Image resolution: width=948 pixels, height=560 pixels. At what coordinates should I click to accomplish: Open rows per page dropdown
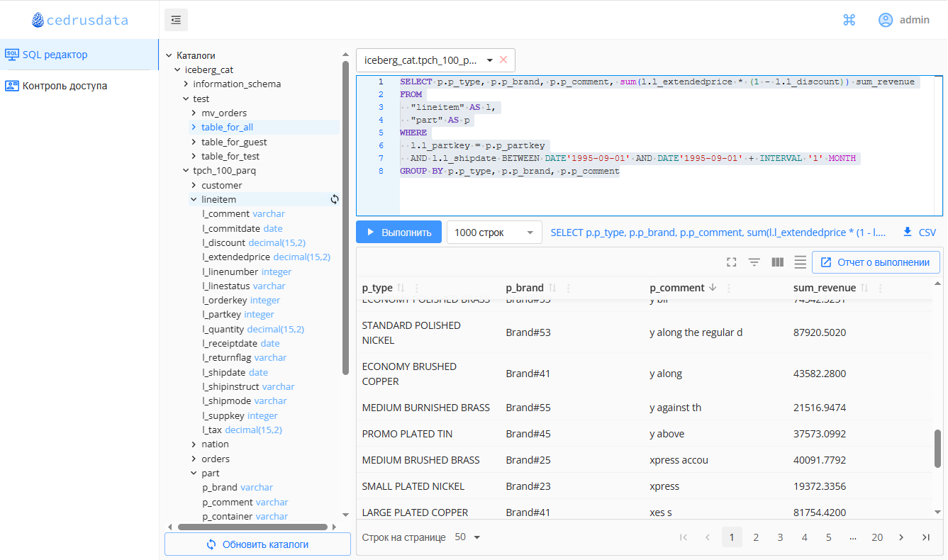(467, 537)
